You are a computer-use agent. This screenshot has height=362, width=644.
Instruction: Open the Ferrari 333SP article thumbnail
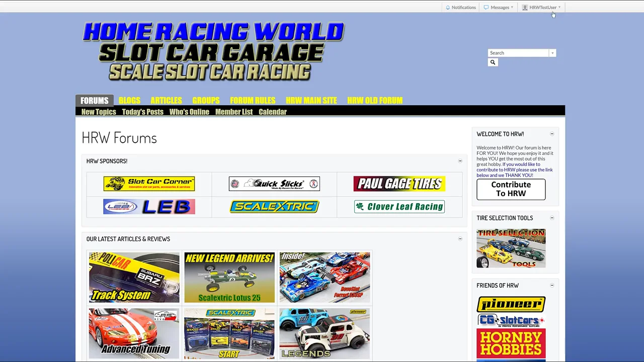pyautogui.click(x=325, y=278)
